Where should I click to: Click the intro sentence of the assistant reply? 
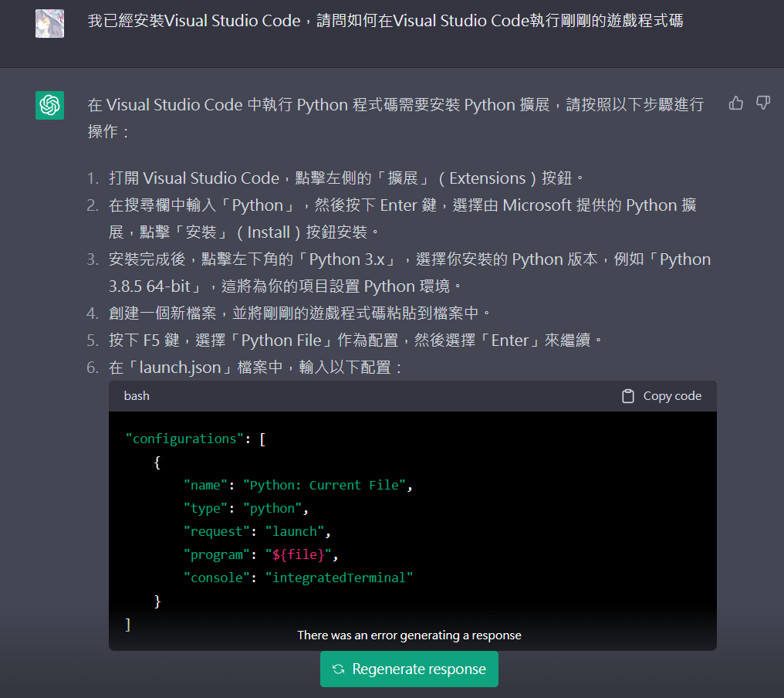[x=396, y=118]
